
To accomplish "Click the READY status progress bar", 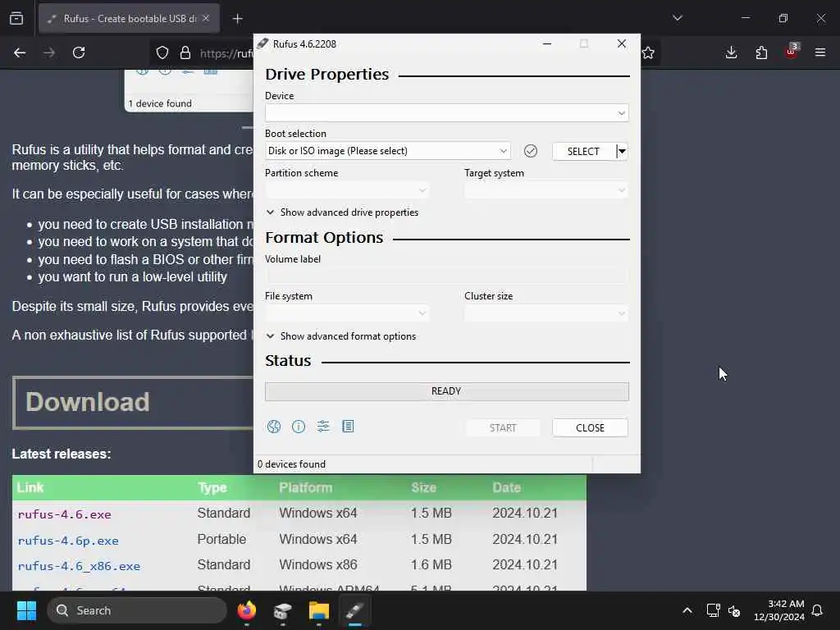I will tap(447, 391).
